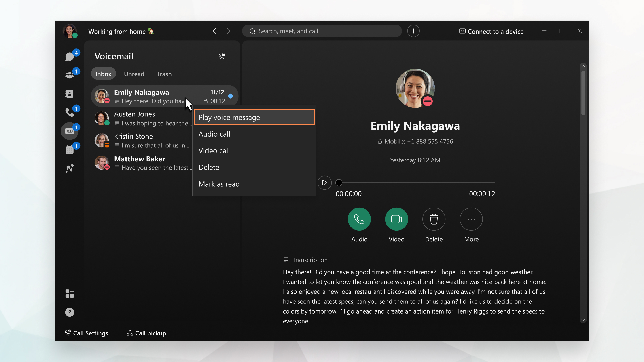
Task: Drag the voicemail playback progress slider
Action: pos(339,183)
